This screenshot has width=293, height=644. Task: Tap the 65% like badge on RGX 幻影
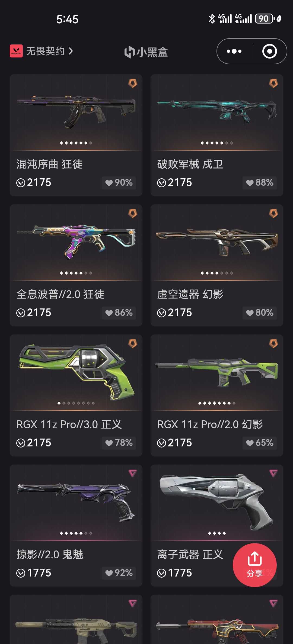(260, 443)
